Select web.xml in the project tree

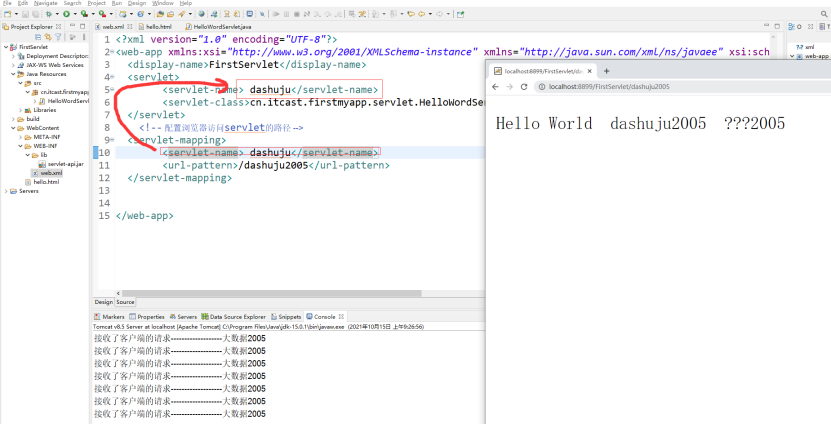(48, 173)
